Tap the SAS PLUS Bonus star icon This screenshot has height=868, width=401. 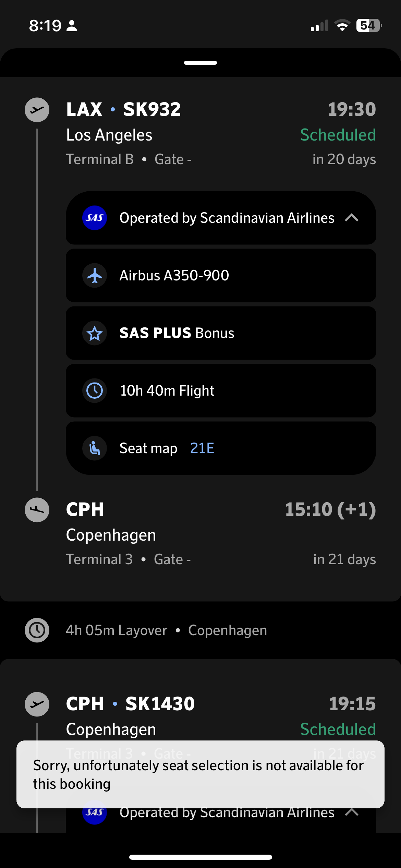coord(95,333)
